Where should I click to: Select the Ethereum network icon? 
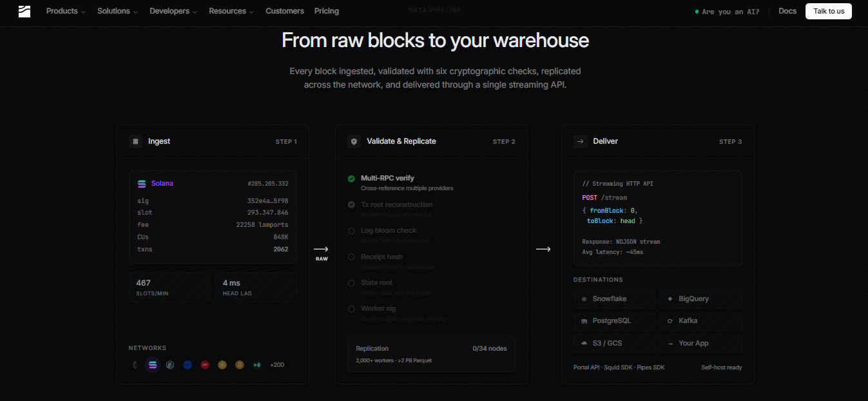point(135,365)
